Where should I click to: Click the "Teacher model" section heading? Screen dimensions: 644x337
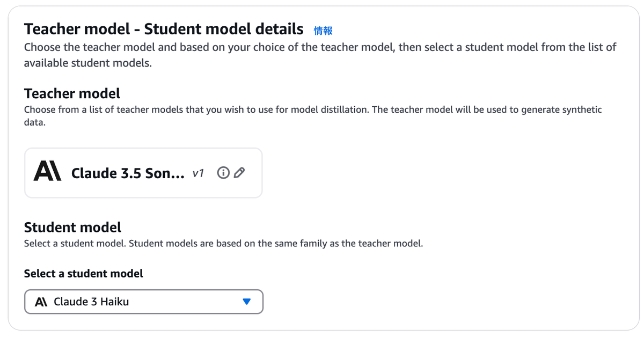pyautogui.click(x=72, y=93)
